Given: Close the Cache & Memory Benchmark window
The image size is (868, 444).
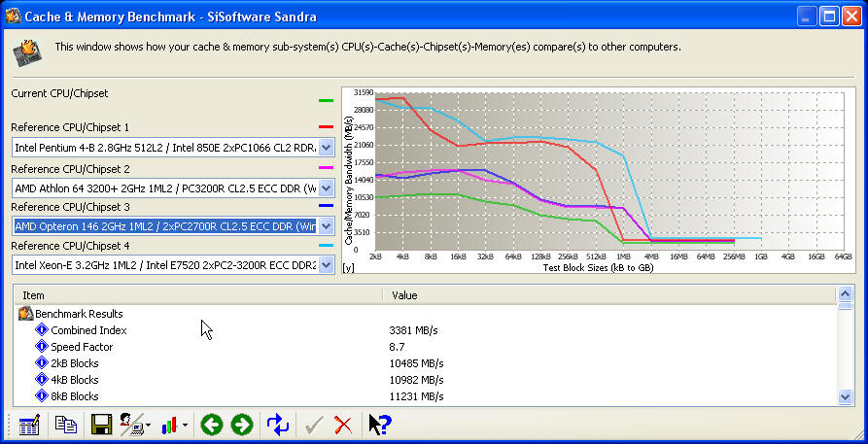Looking at the screenshot, I should coord(851,17).
